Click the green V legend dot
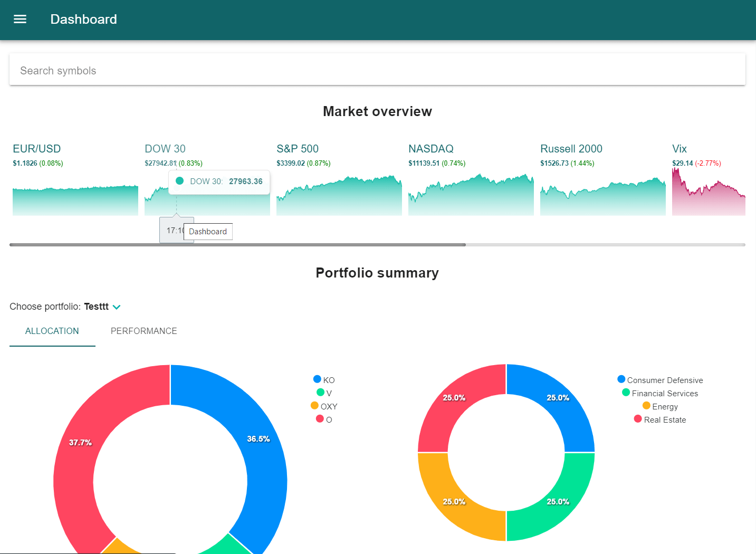 [x=320, y=393]
